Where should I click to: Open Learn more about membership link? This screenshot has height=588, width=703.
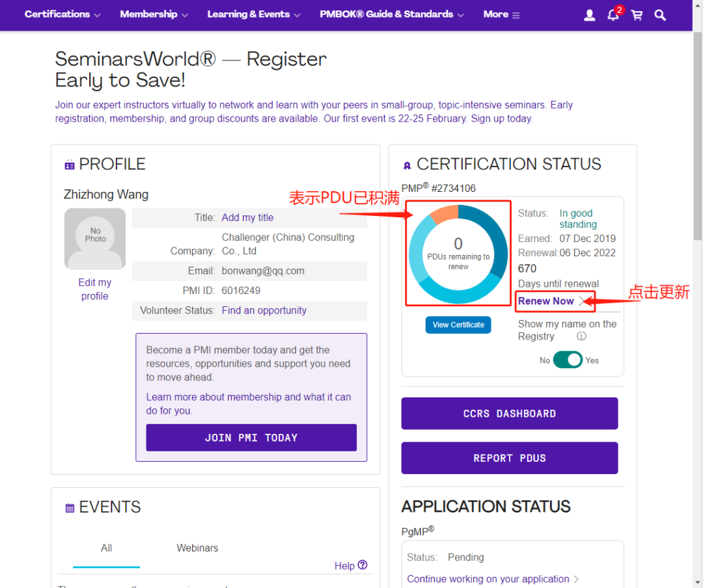[x=249, y=404]
